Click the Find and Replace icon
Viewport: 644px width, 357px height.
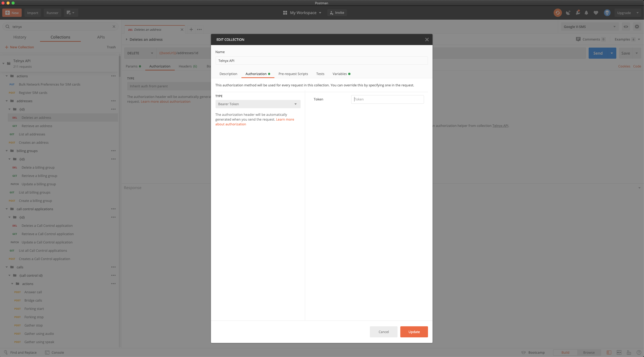pos(6,352)
